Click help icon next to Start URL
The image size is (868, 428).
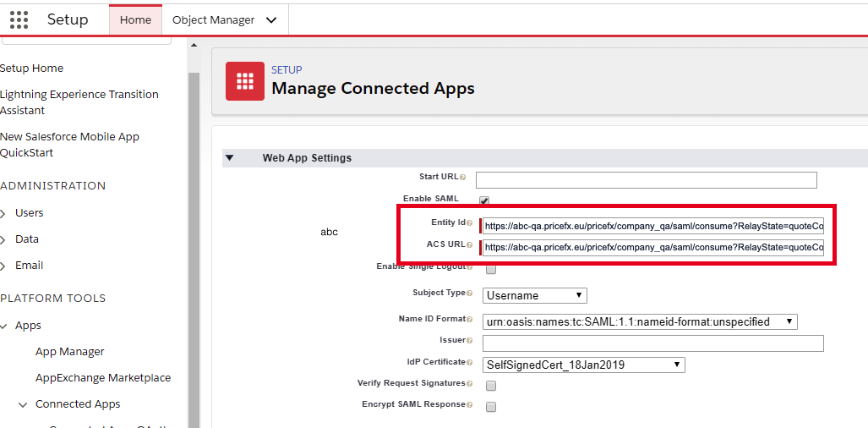click(x=463, y=178)
